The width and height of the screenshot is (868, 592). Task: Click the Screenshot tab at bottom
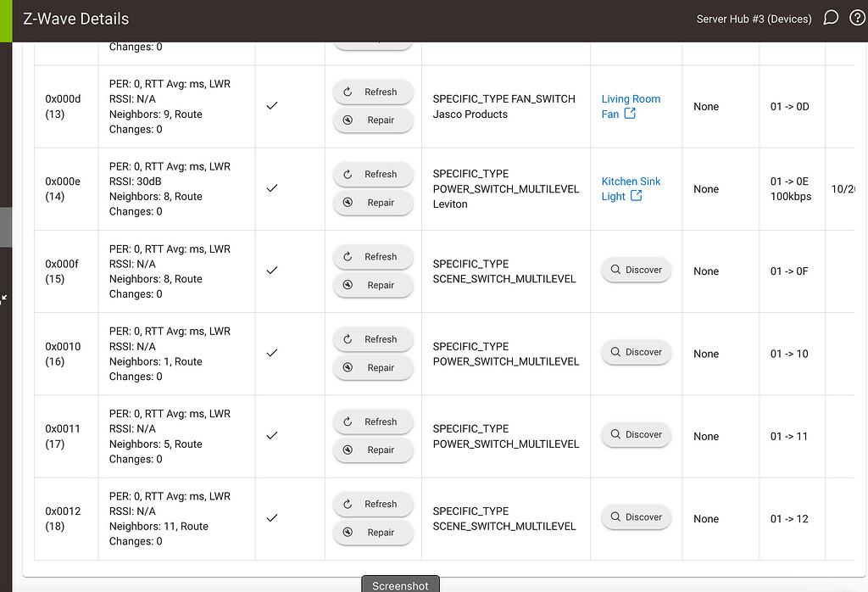[400, 585]
